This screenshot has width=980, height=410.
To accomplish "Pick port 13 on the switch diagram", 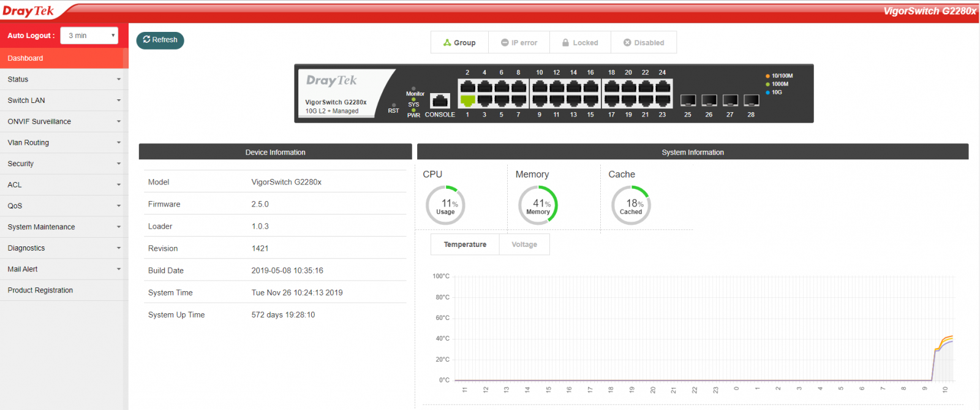I will [574, 101].
